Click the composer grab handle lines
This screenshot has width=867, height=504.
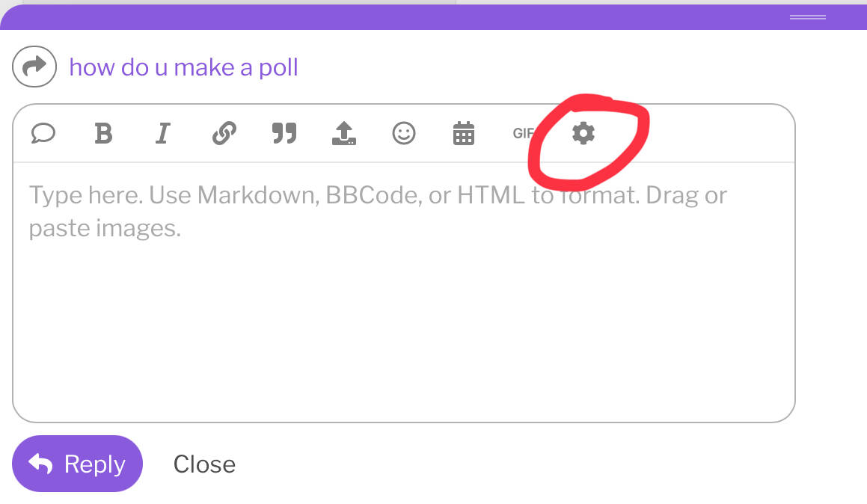(807, 17)
